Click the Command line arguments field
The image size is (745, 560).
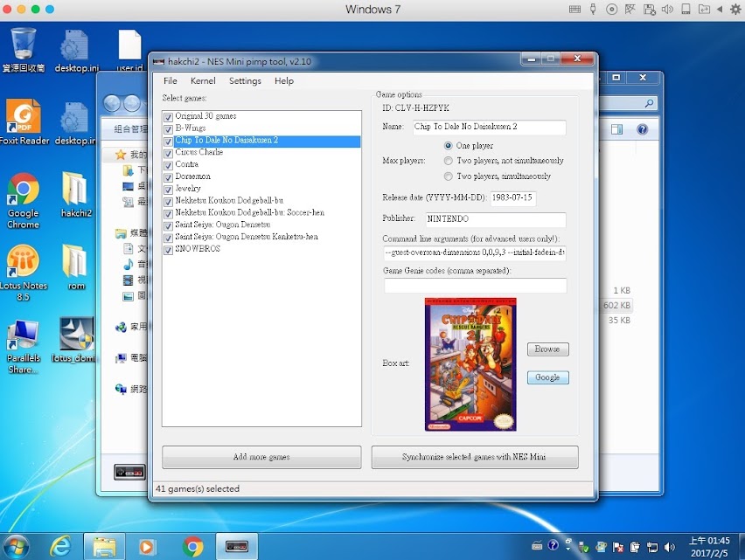(x=475, y=252)
